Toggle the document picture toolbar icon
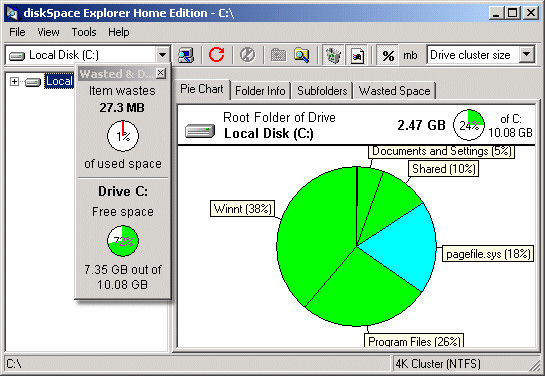This screenshot has width=545, height=376. pos(357,55)
